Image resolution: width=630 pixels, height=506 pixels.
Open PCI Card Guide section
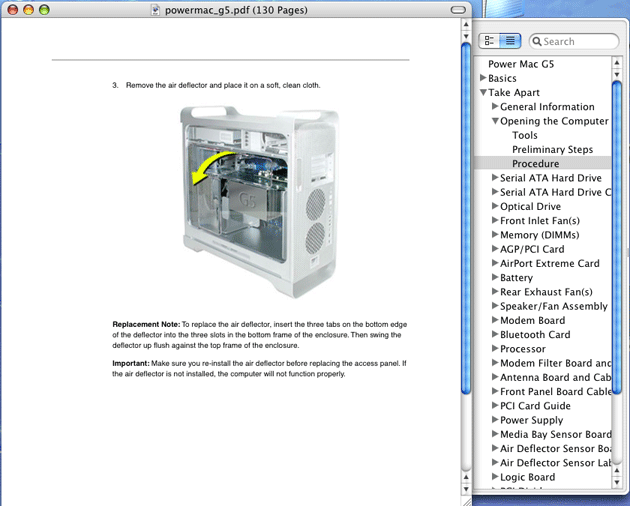(x=535, y=406)
